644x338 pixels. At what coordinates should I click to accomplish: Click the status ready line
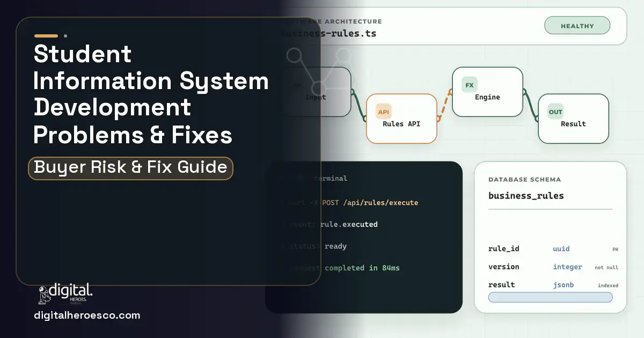315,246
